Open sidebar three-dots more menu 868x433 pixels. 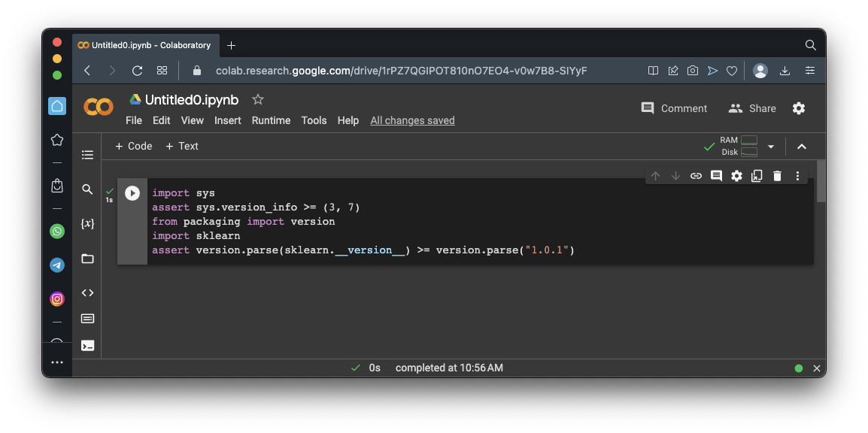(57, 363)
